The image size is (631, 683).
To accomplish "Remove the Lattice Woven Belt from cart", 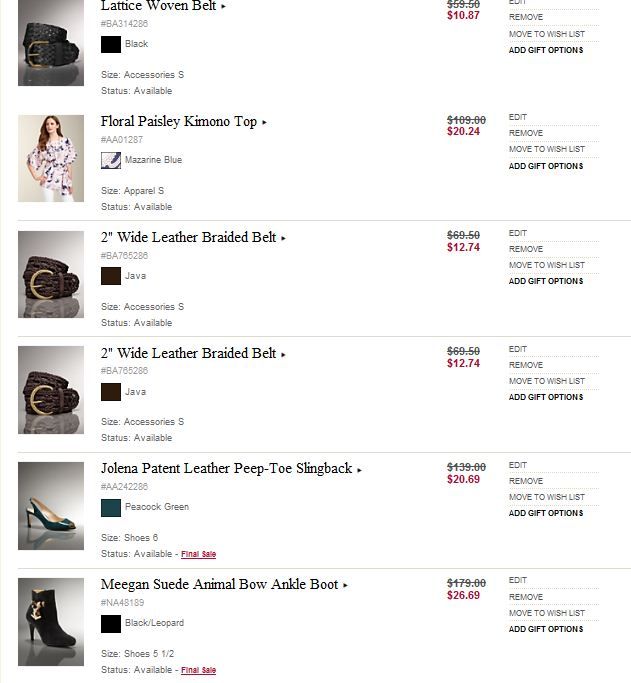I will click(526, 17).
